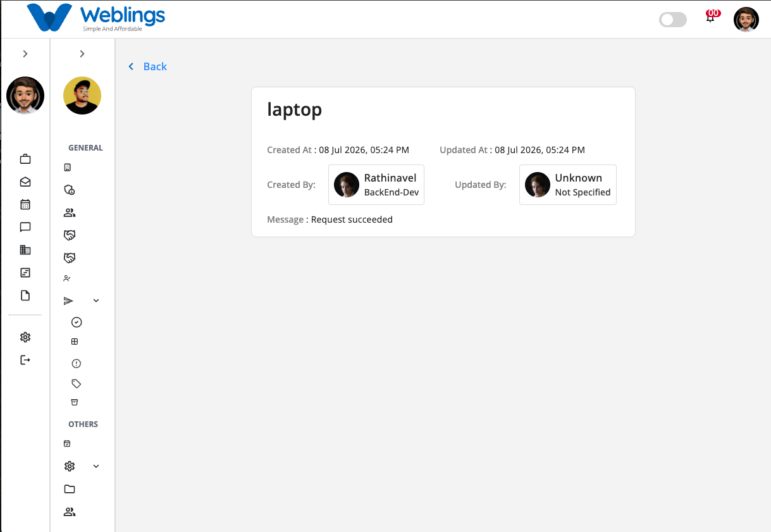771x532 pixels.
Task: Open the shield with user icon
Action: [x=70, y=190]
